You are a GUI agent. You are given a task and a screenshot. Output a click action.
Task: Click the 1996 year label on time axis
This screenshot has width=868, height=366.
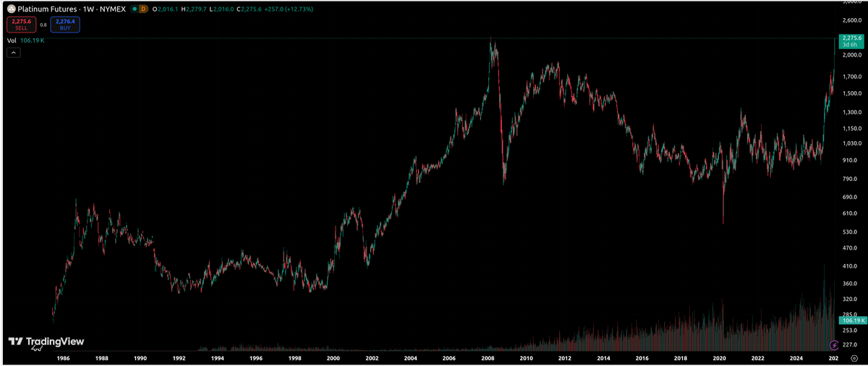pyautogui.click(x=255, y=358)
